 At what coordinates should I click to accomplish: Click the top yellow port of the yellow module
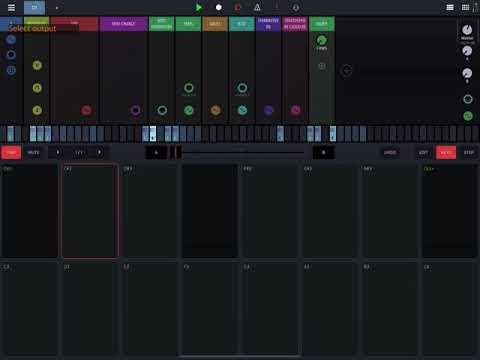point(37,65)
